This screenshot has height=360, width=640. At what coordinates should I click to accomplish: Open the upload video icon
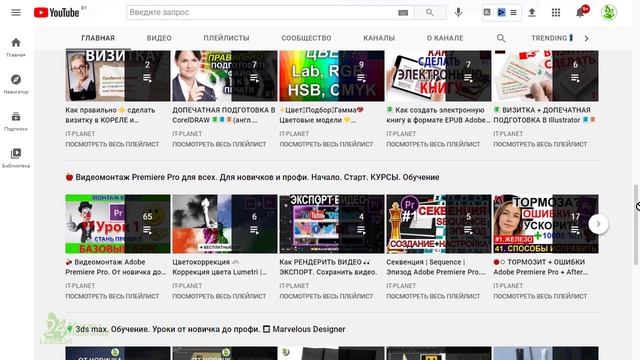pos(532,13)
